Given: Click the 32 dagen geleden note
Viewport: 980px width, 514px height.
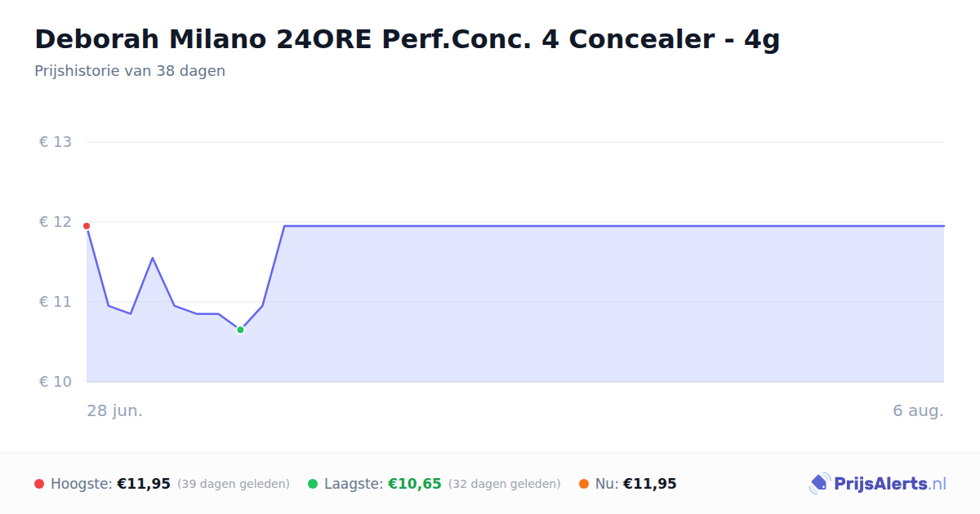Looking at the screenshot, I should (505, 484).
